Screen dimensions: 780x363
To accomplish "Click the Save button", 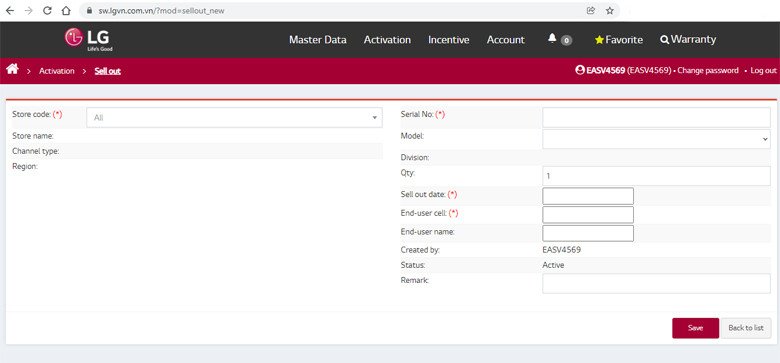I will [695, 328].
